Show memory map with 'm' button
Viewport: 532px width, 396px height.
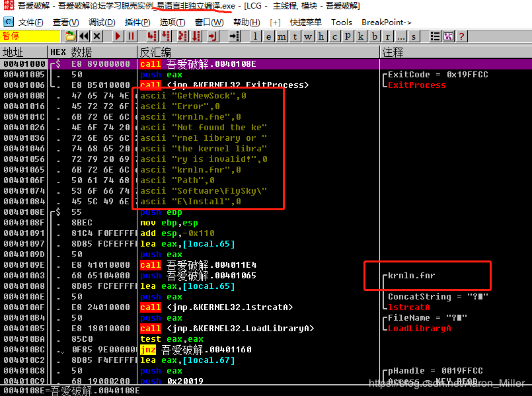(283, 36)
